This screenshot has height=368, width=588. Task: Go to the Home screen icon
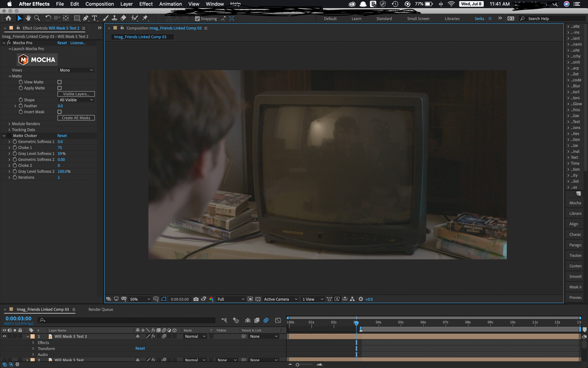[8, 18]
